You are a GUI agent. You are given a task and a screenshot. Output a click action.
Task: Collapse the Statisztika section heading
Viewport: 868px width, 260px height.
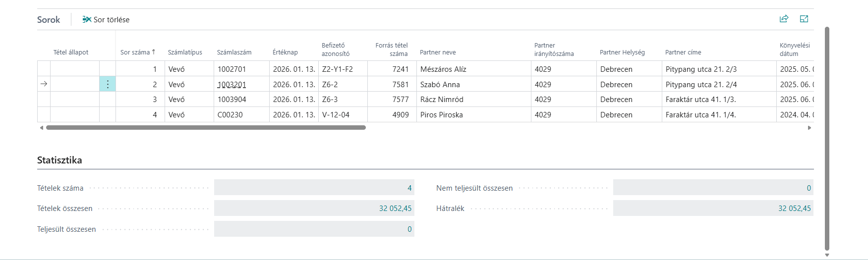(x=59, y=160)
